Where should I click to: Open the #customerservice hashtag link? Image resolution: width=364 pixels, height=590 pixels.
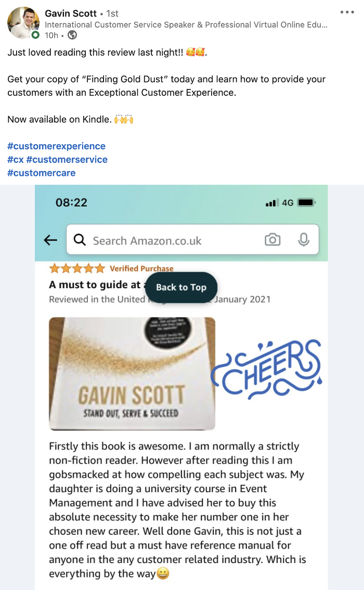point(67,160)
